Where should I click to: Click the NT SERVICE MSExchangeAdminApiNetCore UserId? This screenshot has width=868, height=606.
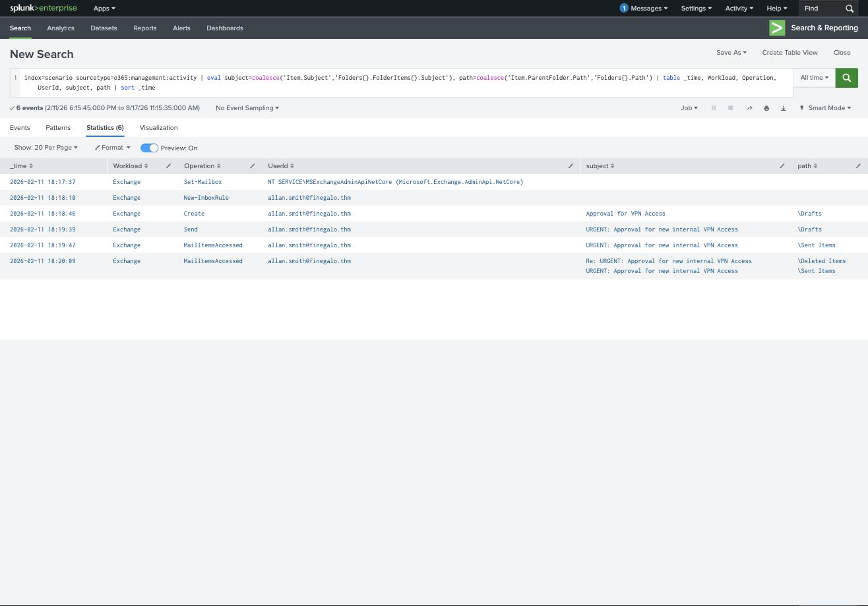pos(395,182)
